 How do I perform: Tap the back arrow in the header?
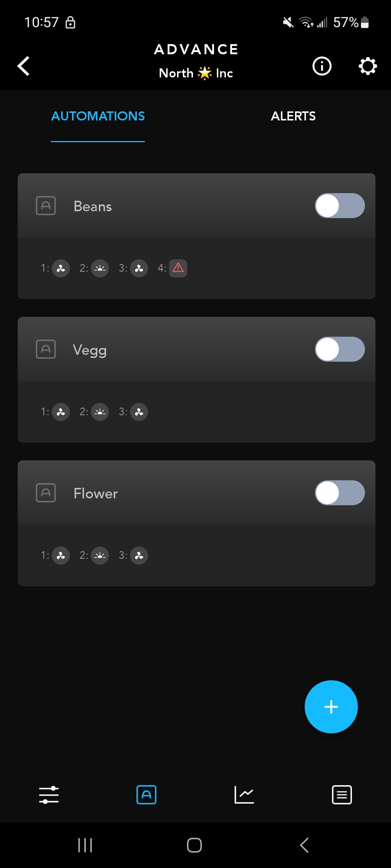coord(24,66)
